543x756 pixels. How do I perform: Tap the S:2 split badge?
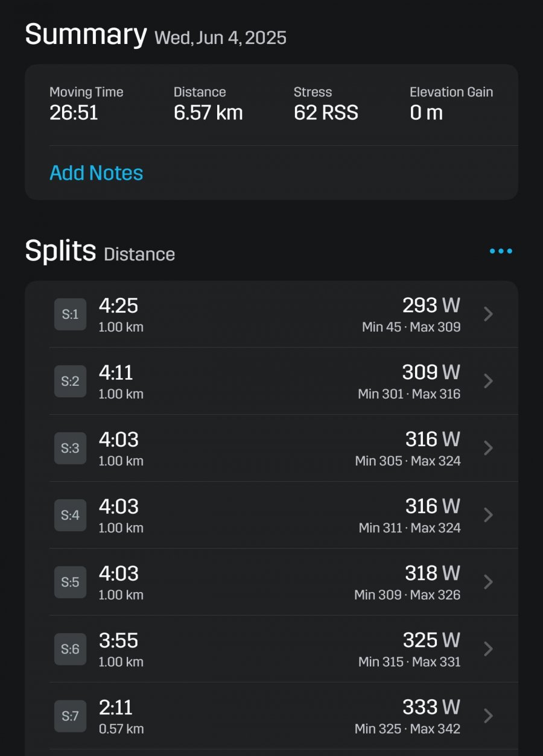coord(70,381)
